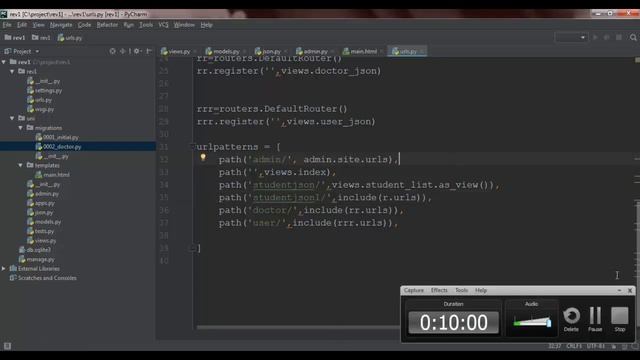Click the urls.py breadcrumb in navigation bar

point(70,38)
